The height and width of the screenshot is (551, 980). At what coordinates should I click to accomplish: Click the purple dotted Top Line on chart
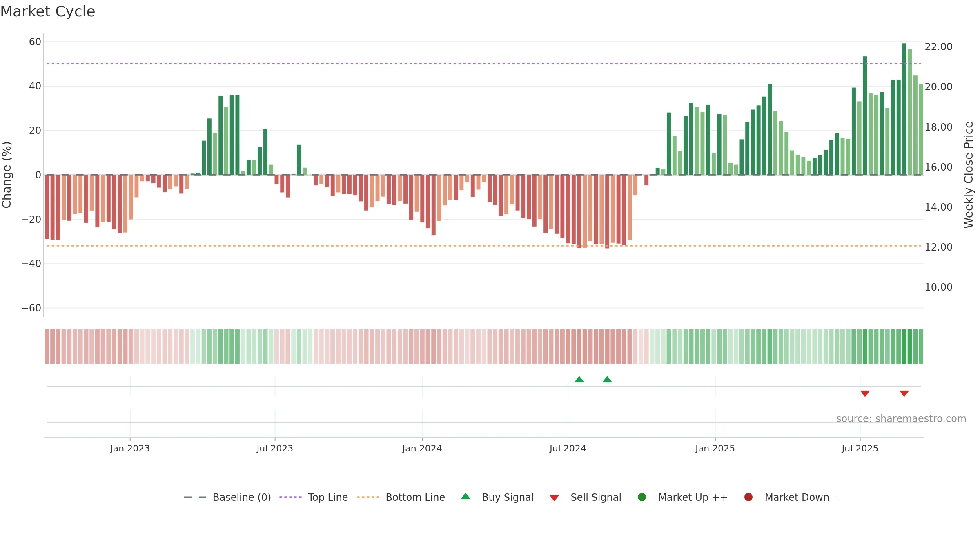tap(484, 64)
